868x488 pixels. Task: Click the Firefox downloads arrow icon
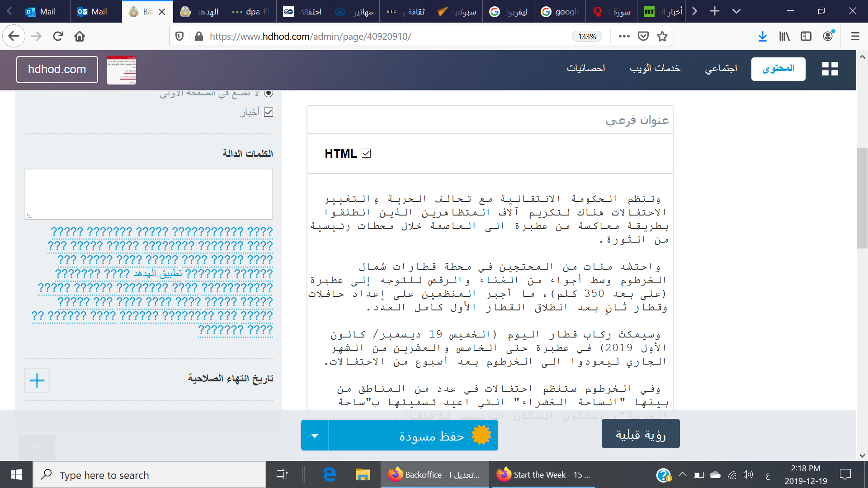[762, 36]
